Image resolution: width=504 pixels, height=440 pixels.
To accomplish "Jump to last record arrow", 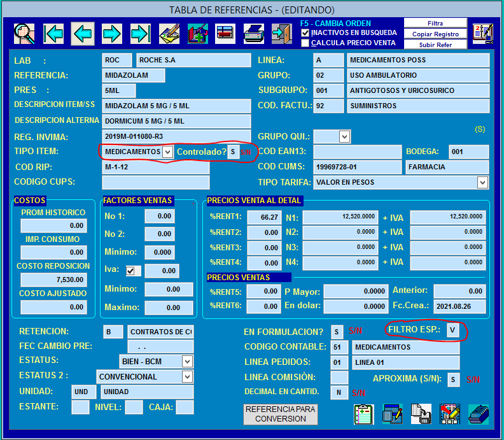I will click(141, 34).
